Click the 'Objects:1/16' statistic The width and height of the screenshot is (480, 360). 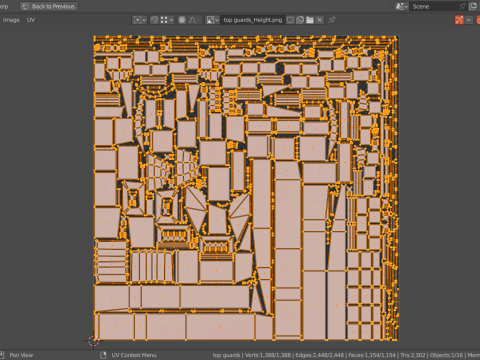click(446, 355)
